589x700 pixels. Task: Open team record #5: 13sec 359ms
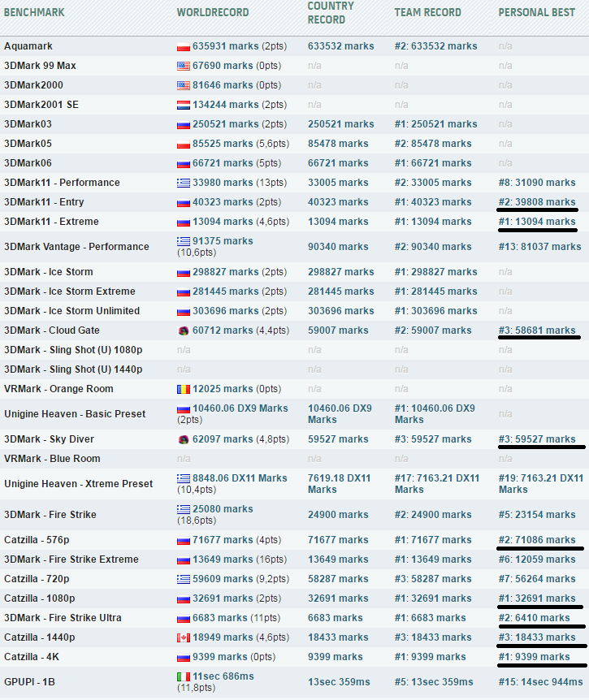[435, 683]
